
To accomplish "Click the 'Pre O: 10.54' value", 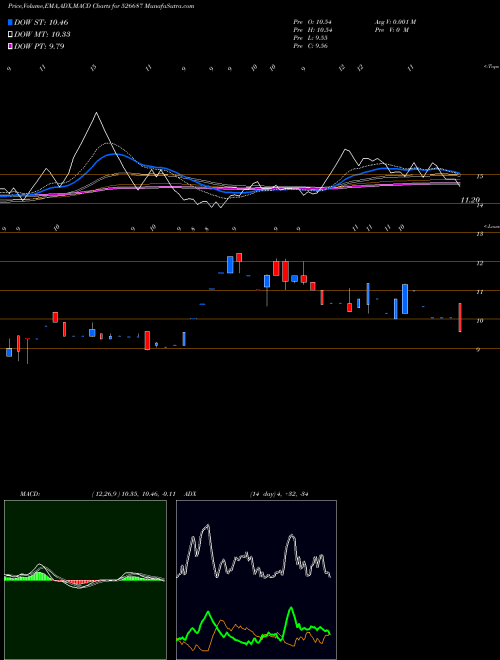I will [313, 22].
